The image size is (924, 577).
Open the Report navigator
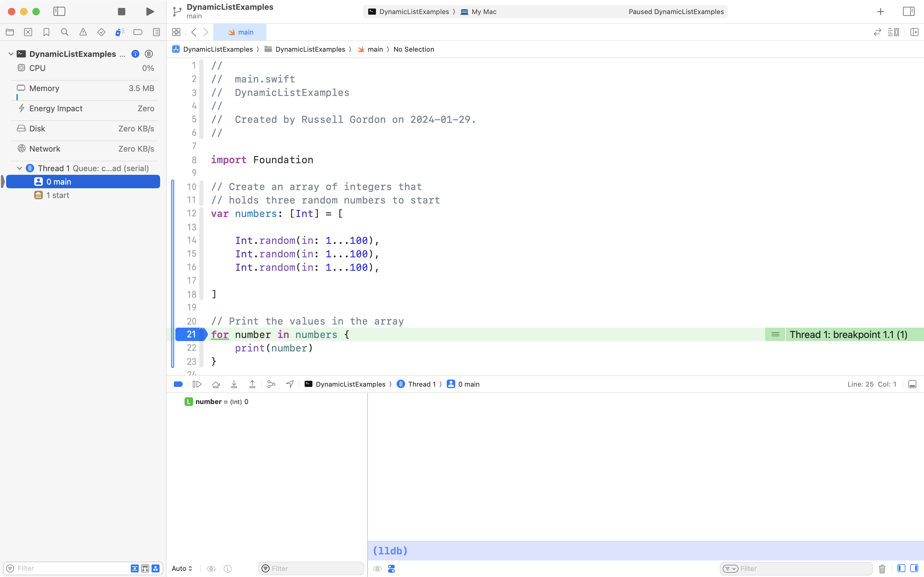click(156, 32)
